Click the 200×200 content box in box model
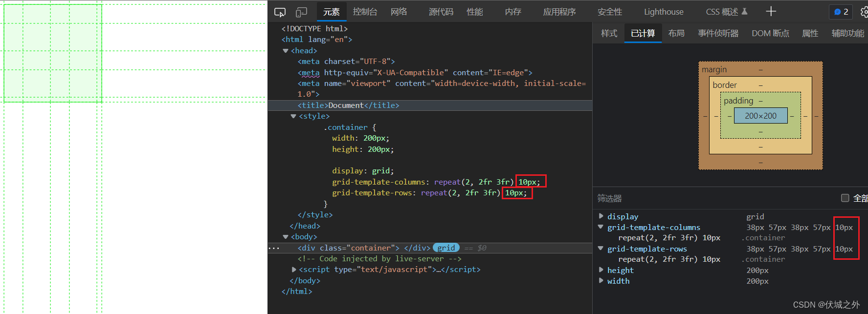This screenshot has width=868, height=314. tap(760, 116)
